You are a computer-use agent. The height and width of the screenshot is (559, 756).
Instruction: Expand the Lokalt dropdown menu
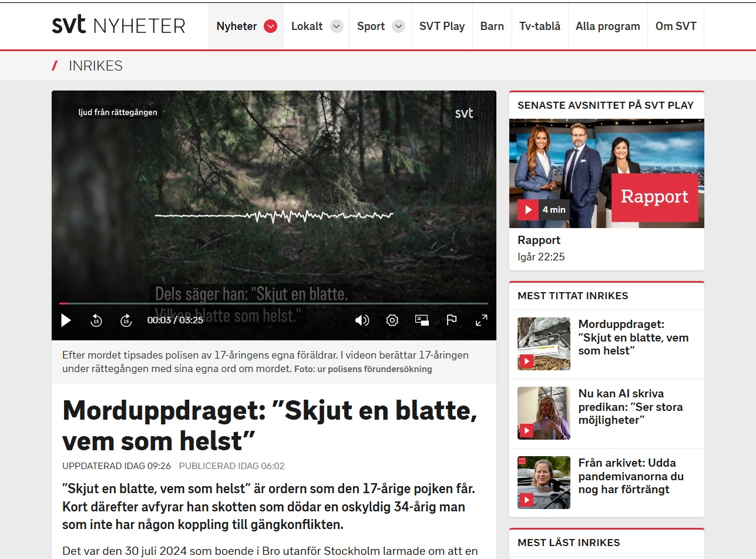click(x=336, y=26)
